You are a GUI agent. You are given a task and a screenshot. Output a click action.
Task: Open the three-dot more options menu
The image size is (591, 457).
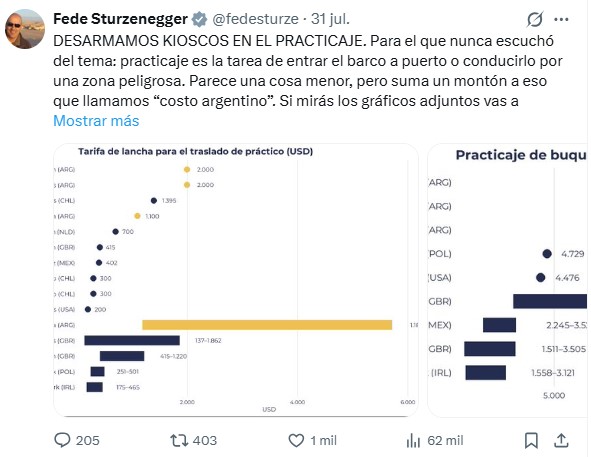pyautogui.click(x=561, y=19)
